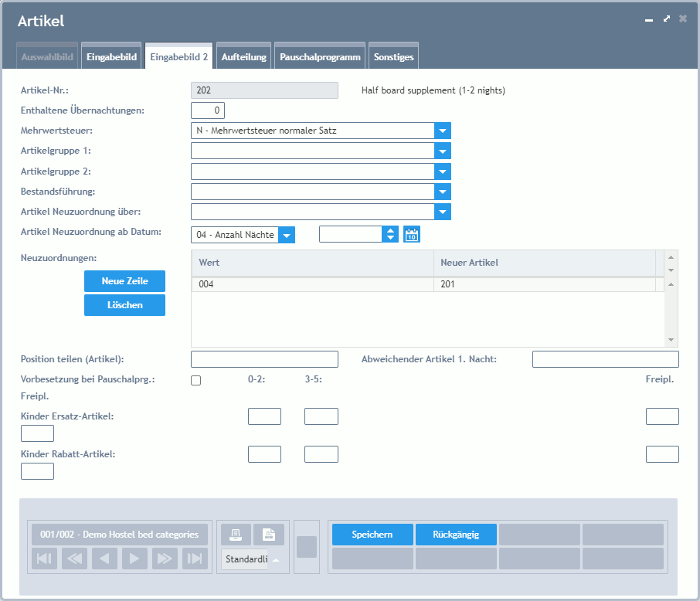Jump forward several records with double-right arrow
Viewport: 700px width, 601px height.
165,559
